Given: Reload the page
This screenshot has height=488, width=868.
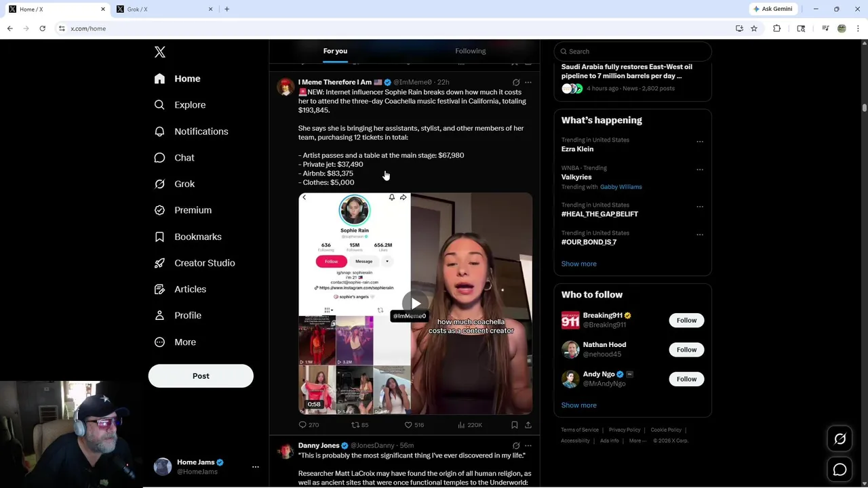Looking at the screenshot, I should point(42,28).
